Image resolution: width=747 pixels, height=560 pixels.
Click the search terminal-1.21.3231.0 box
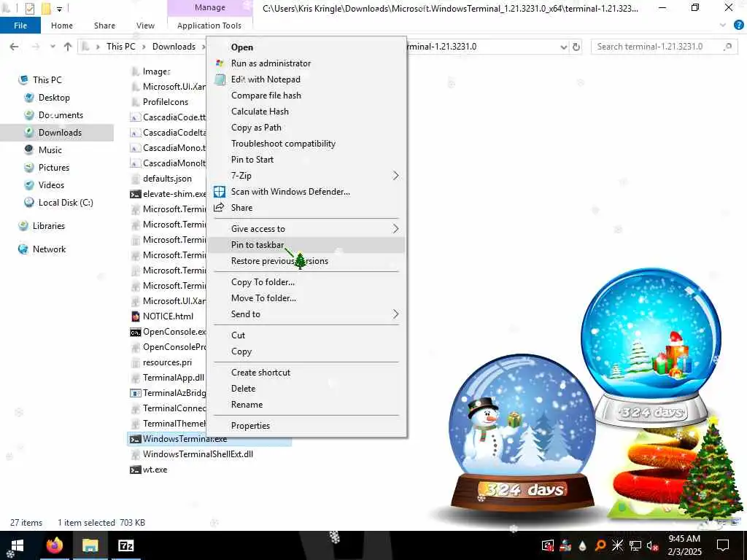coord(664,47)
